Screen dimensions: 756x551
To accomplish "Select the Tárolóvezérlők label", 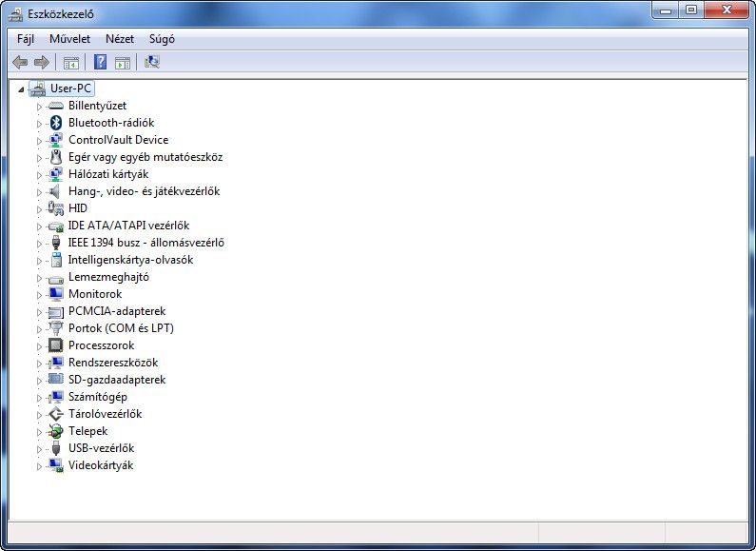I will click(x=106, y=414).
